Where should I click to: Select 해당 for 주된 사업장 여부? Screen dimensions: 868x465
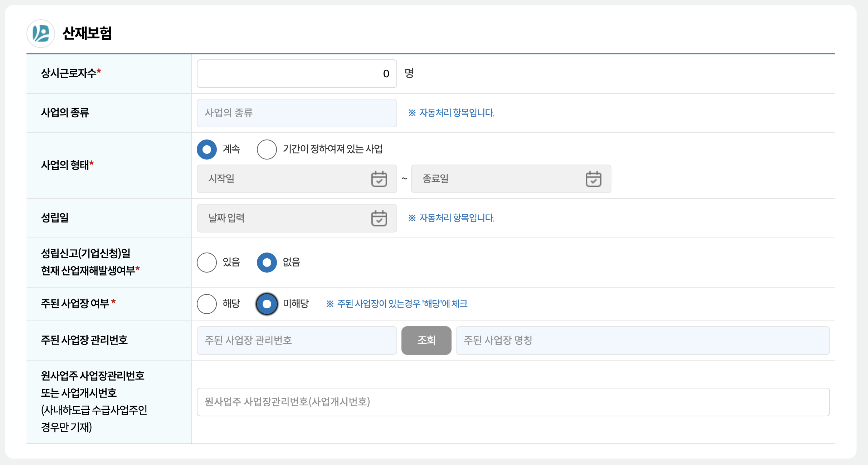click(x=207, y=304)
